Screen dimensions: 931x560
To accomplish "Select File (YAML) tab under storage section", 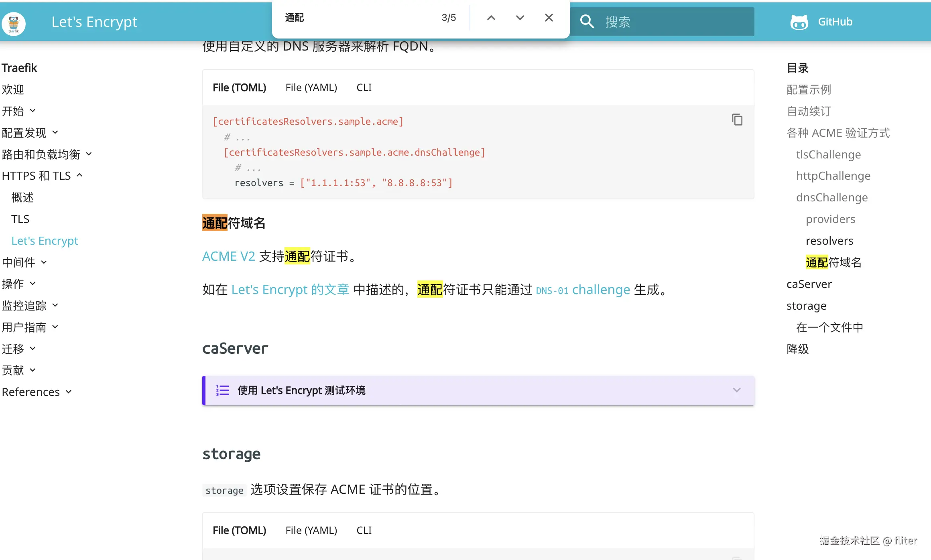I will [311, 530].
